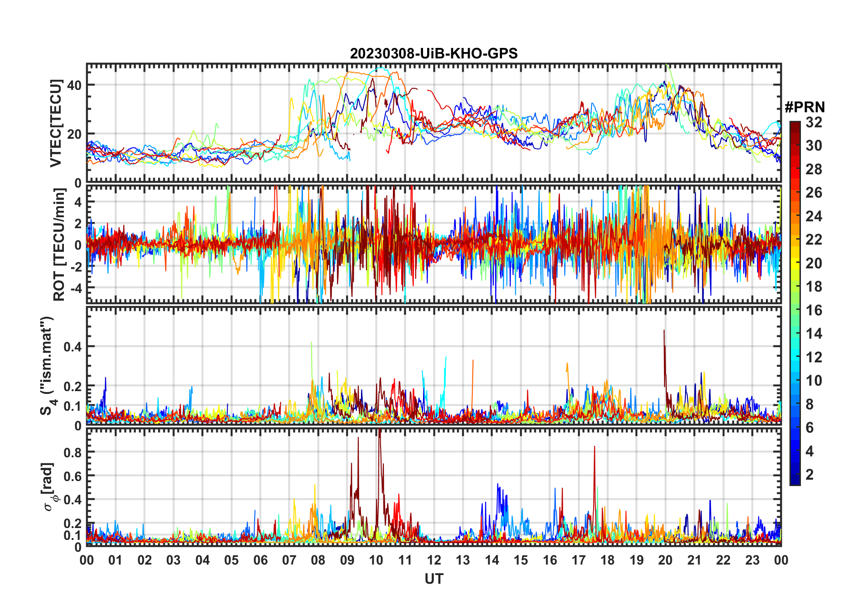868x607 pixels.
Task: Click x-axis tick label 08
Action: coord(318,560)
